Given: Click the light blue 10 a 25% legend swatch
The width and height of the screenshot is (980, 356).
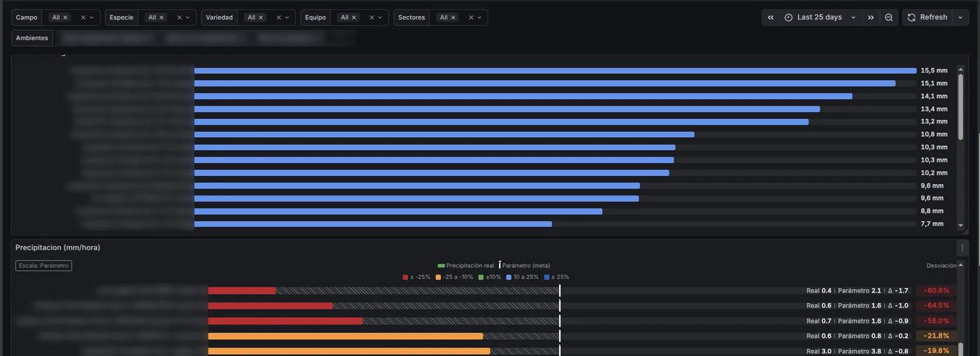Looking at the screenshot, I should tap(509, 278).
